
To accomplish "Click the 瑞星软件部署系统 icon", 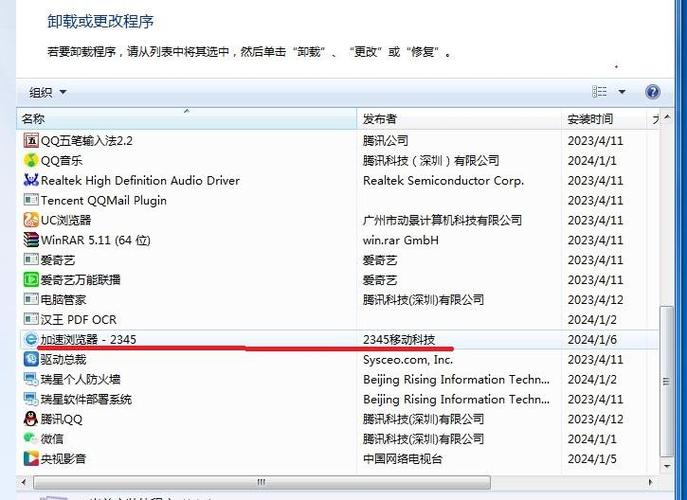I will click(31, 399).
